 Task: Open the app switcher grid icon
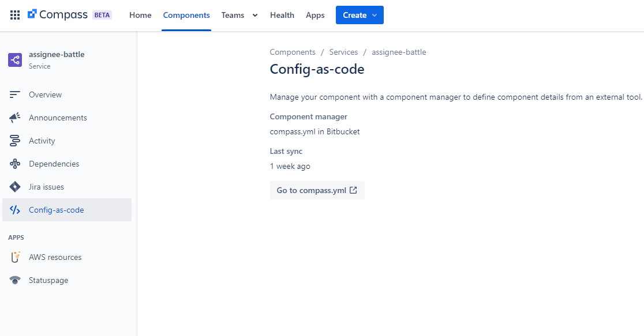point(15,15)
